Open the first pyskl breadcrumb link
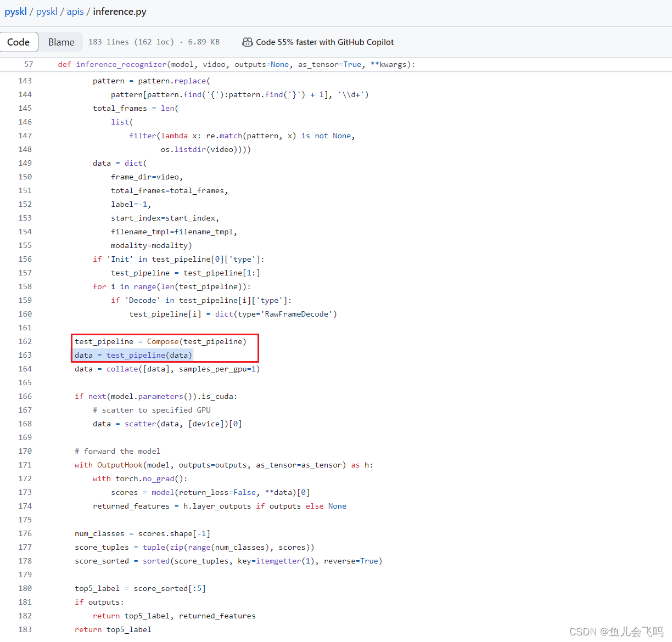 [x=15, y=11]
